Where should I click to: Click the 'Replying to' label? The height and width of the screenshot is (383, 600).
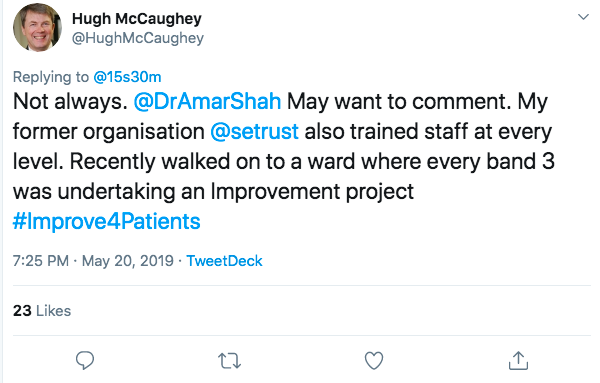coord(51,77)
